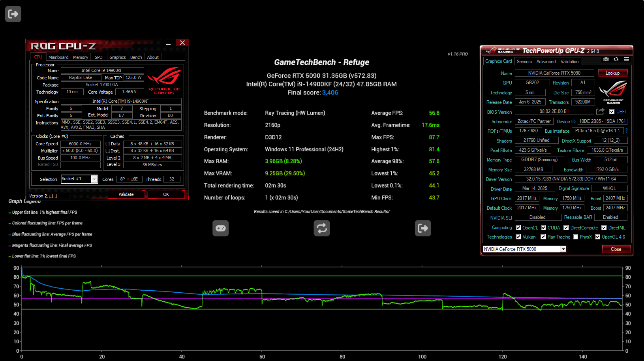Screen dimensions: 644x361
Task: Click the Subvendor field 'Zotac/PC Partner'
Action: coord(534,121)
